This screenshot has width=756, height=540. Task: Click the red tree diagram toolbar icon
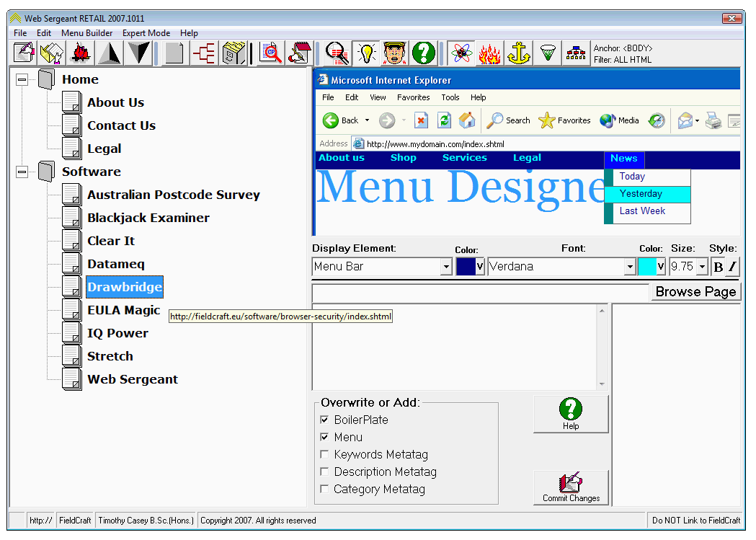click(204, 53)
